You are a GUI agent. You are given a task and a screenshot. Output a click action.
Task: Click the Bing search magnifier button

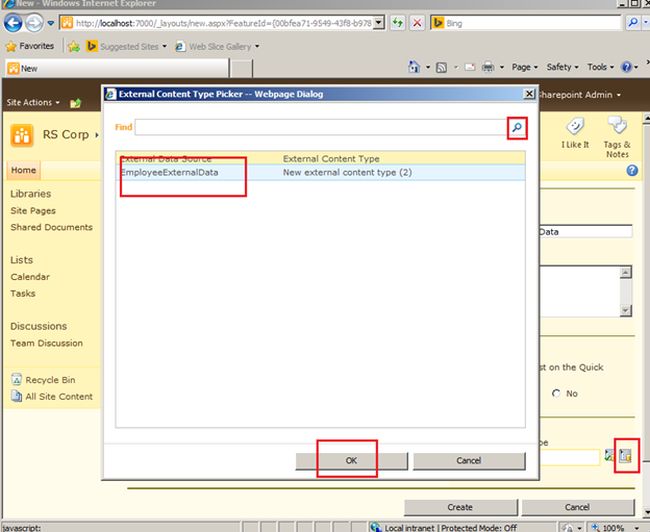pyautogui.click(x=633, y=23)
